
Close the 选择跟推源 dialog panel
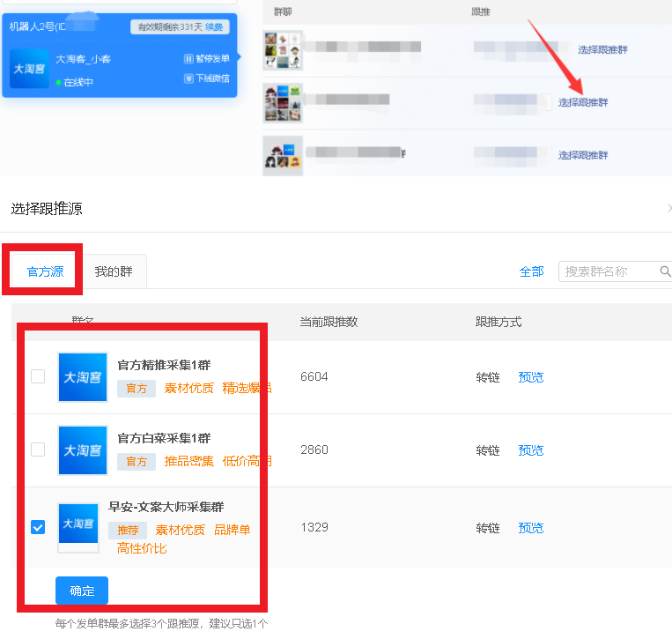point(668,209)
